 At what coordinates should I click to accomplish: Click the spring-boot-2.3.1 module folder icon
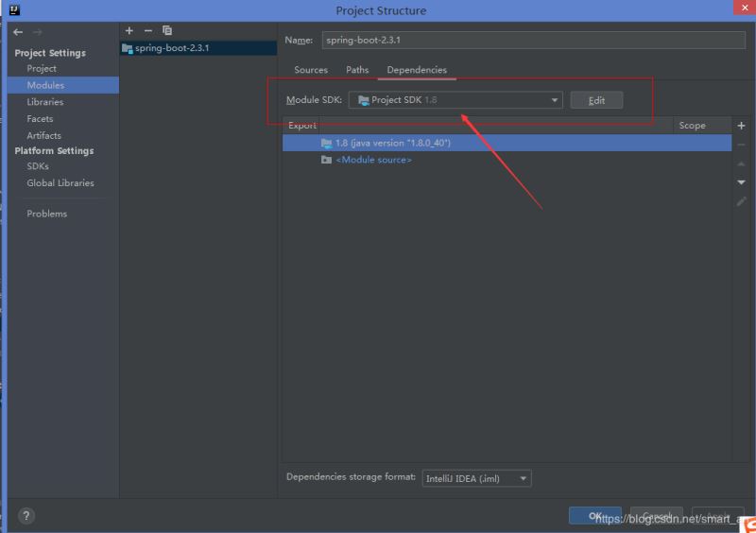(x=128, y=47)
